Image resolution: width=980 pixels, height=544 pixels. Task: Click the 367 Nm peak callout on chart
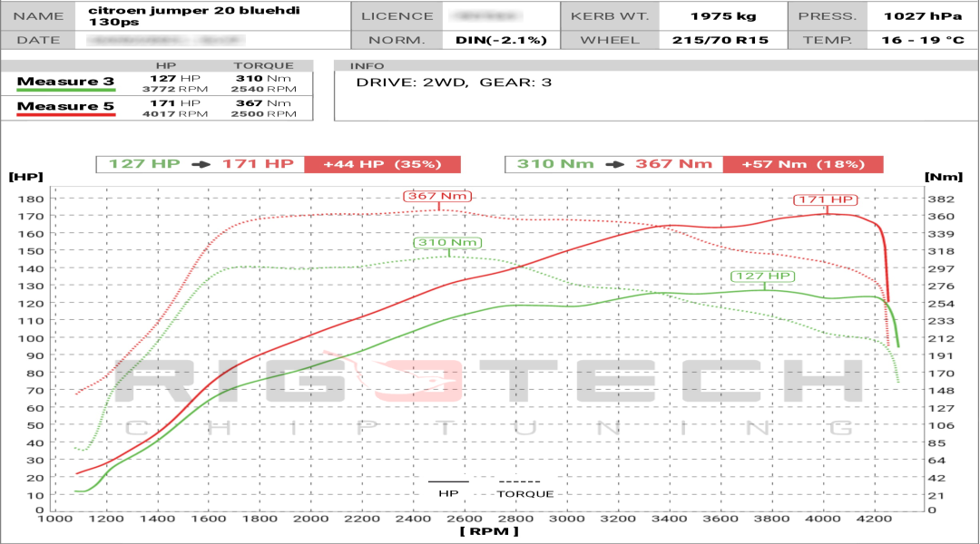pos(437,196)
